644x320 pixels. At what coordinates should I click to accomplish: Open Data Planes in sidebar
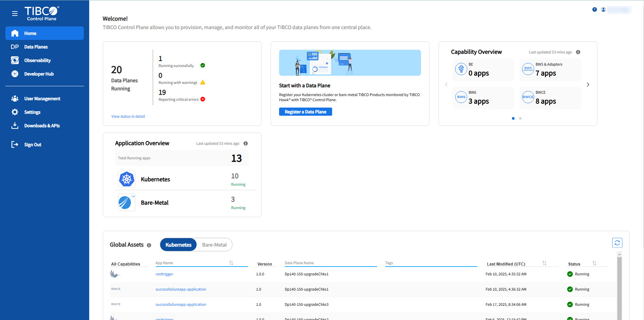(36, 47)
